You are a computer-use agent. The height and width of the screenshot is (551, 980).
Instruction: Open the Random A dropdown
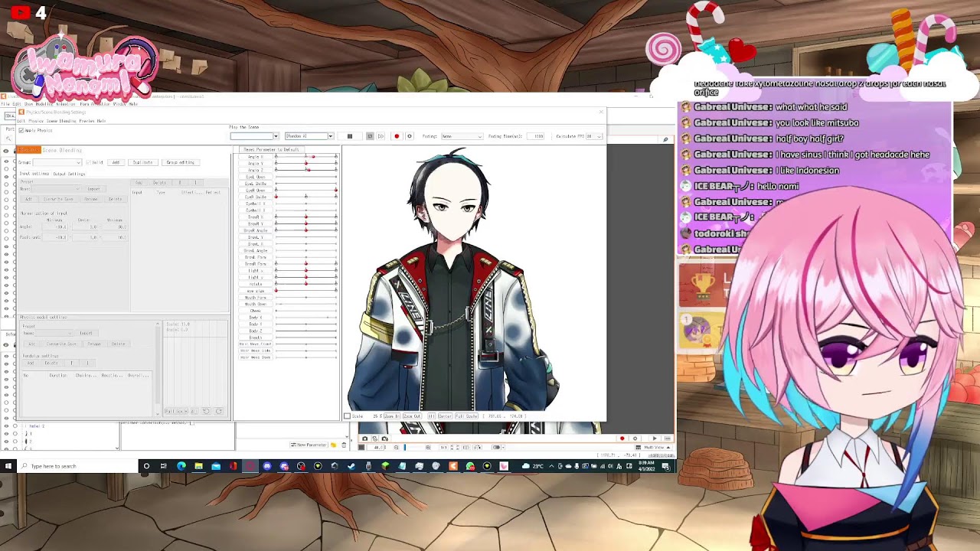click(x=309, y=136)
